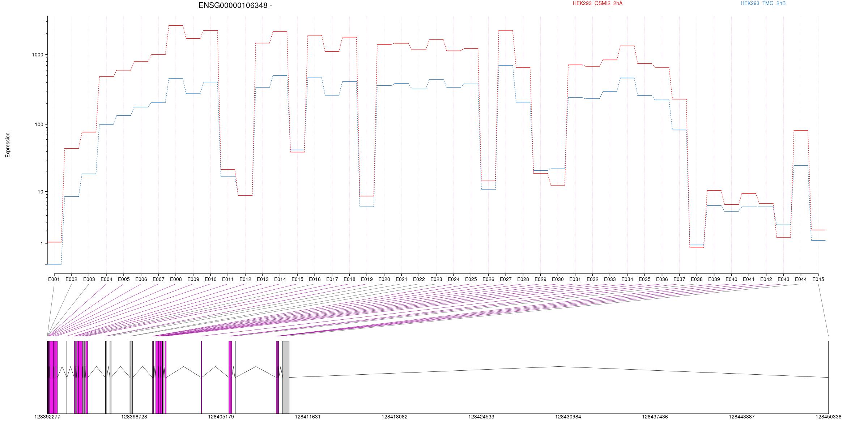This screenshot has height=434, width=868.
Task: Click blue expression segment above E001
Action: pos(54,264)
